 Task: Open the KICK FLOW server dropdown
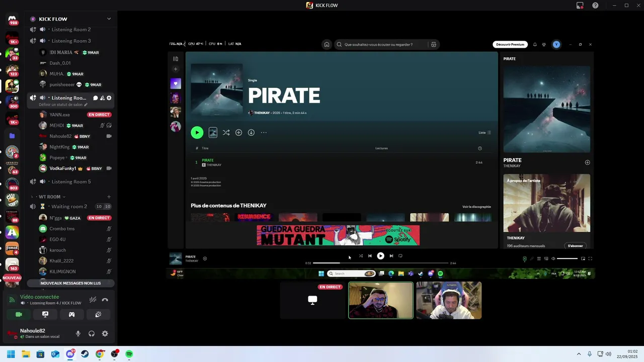(x=109, y=19)
